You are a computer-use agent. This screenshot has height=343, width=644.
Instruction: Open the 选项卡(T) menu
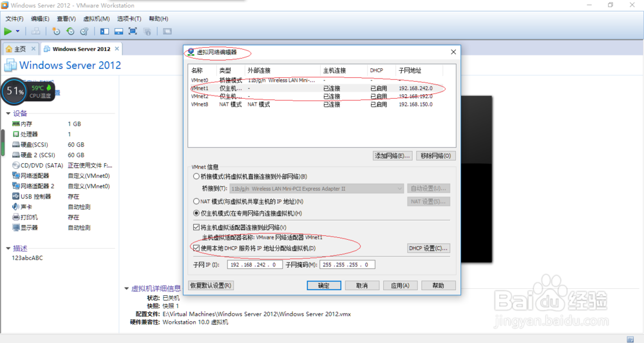coord(129,19)
